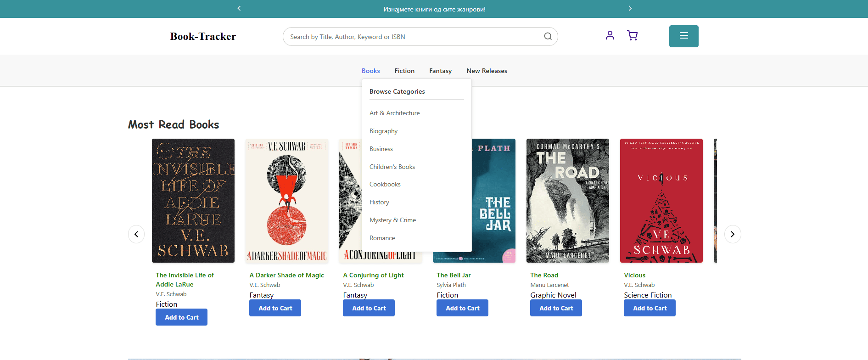
Task: Choose Mystery & Crime category
Action: pyautogui.click(x=392, y=220)
